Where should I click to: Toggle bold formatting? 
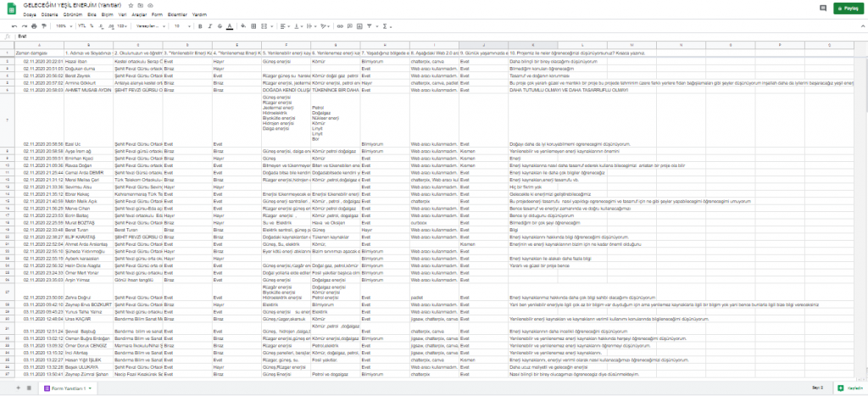click(200, 25)
